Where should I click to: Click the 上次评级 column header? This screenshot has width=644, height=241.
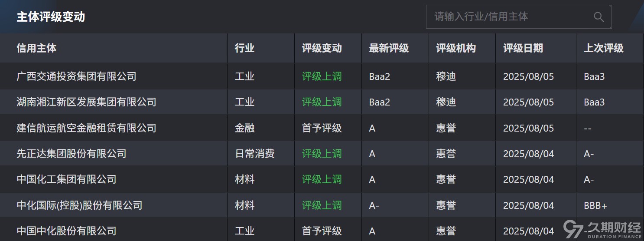(x=603, y=48)
